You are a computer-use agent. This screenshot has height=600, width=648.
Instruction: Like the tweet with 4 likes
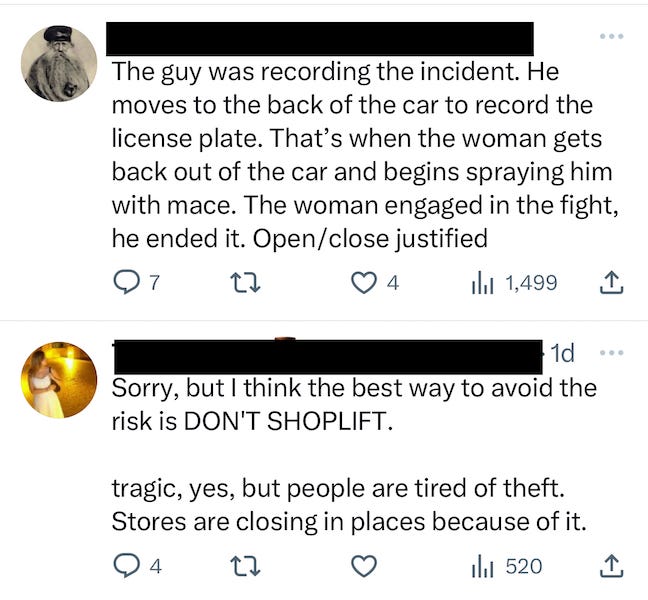[374, 283]
